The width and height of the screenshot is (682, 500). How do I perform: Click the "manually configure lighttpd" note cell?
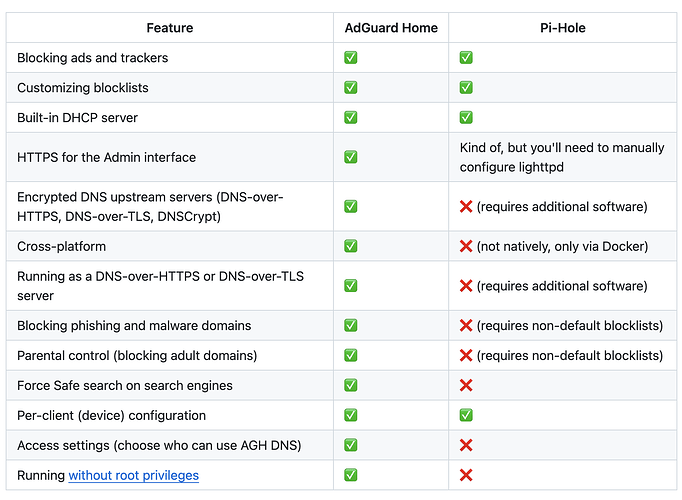coord(561,157)
